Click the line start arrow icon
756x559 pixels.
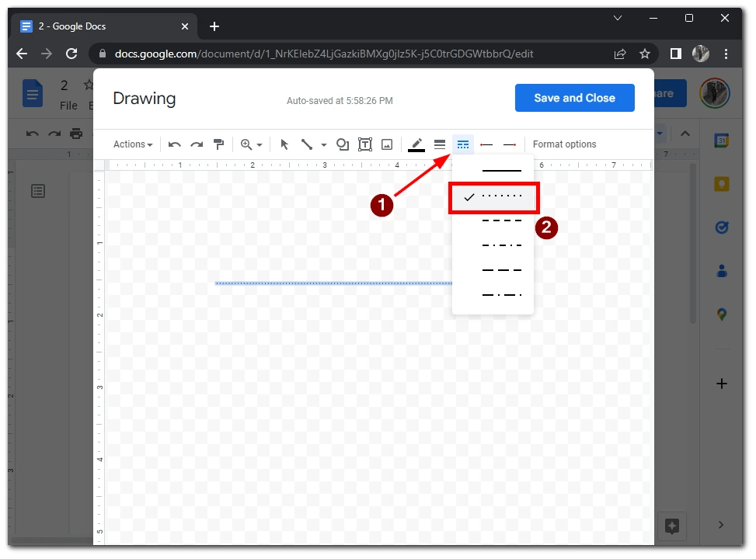(x=486, y=144)
